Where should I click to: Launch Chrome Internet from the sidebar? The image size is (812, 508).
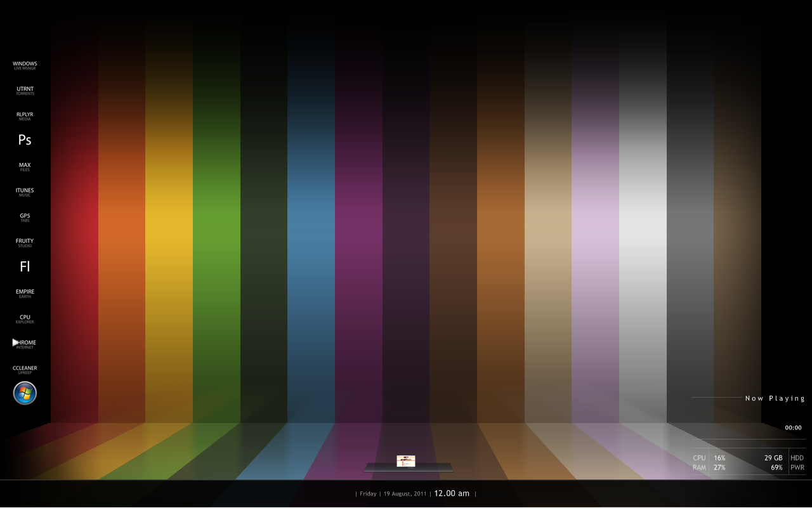coord(26,344)
